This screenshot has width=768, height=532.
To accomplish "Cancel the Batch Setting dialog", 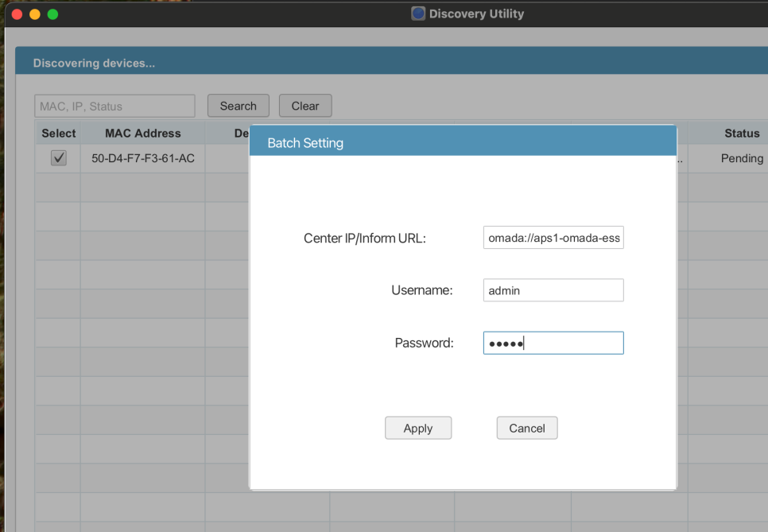I will 527,428.
